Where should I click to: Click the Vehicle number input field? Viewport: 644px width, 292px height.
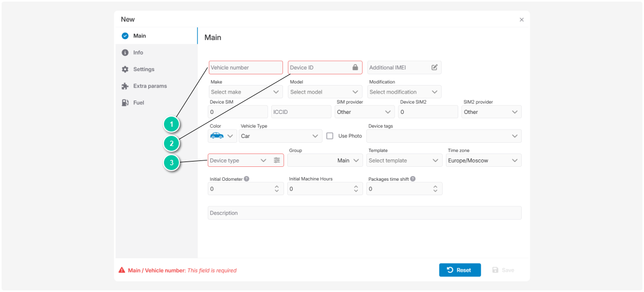246,67
